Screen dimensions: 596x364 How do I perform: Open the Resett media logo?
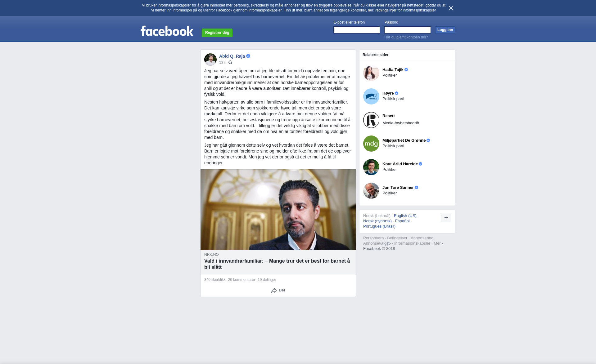tap(371, 120)
